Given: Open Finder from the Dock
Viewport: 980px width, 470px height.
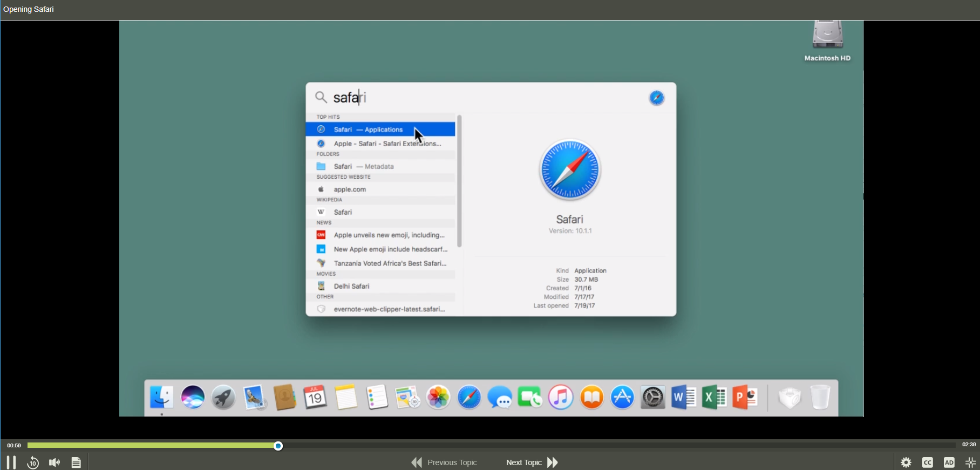Looking at the screenshot, I should [161, 398].
